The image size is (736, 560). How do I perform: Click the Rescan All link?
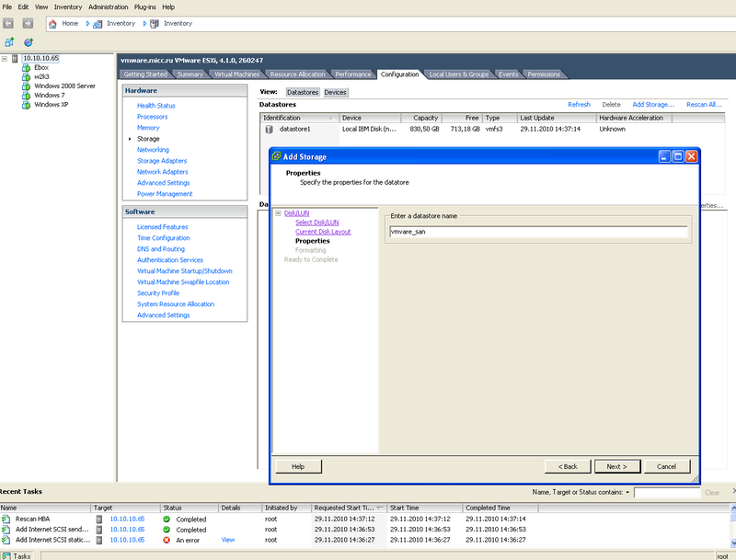tap(704, 105)
